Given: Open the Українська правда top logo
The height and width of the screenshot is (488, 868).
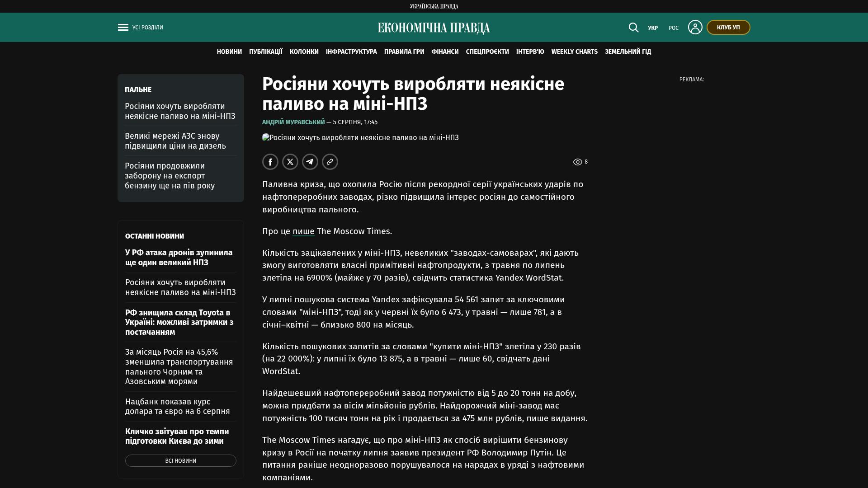Looking at the screenshot, I should coord(434,6).
